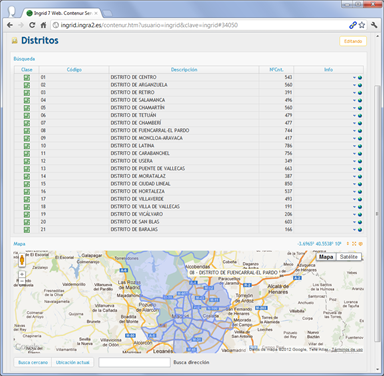Click the address search input field
The width and height of the screenshot is (384, 376).
[134, 362]
